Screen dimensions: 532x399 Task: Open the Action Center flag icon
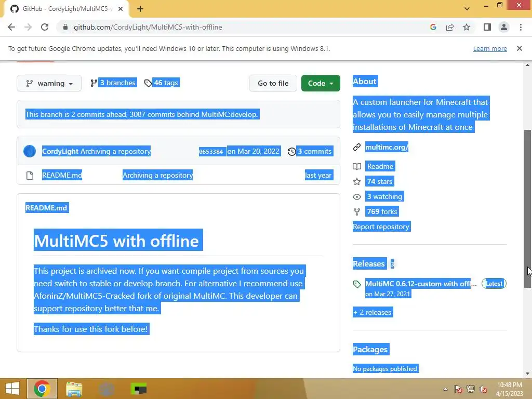pos(458,389)
